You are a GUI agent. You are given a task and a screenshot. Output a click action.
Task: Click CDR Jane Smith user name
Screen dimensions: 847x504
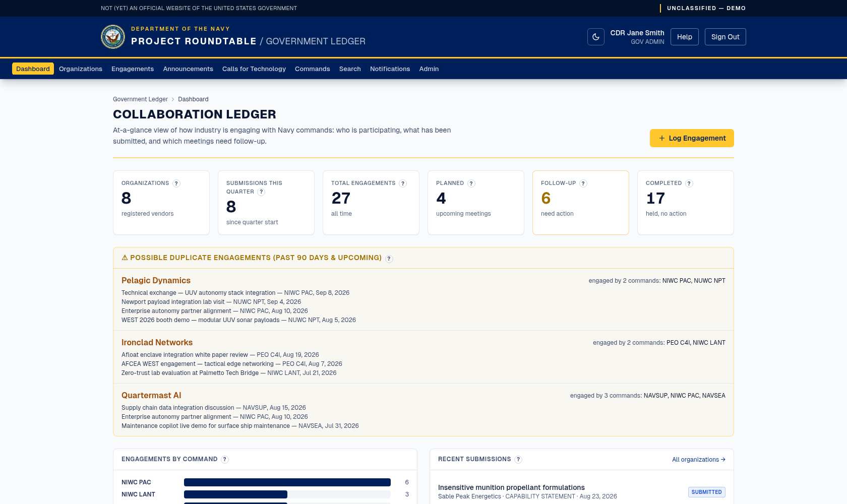(x=637, y=33)
